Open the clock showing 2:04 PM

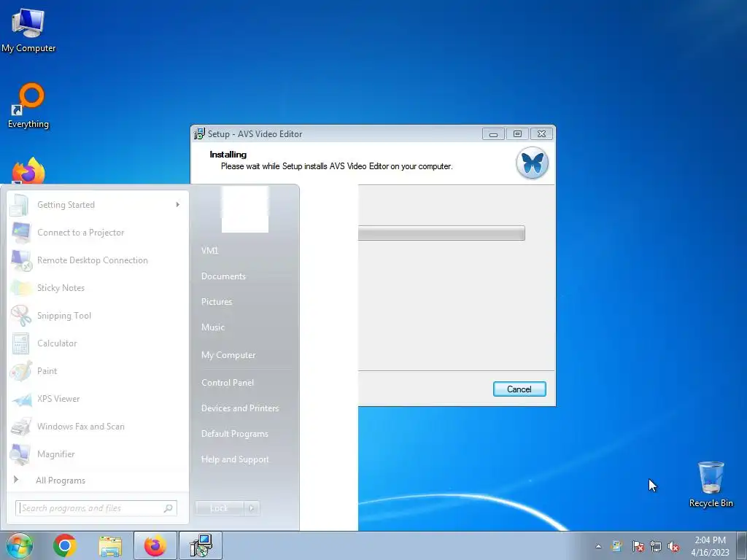pos(710,546)
